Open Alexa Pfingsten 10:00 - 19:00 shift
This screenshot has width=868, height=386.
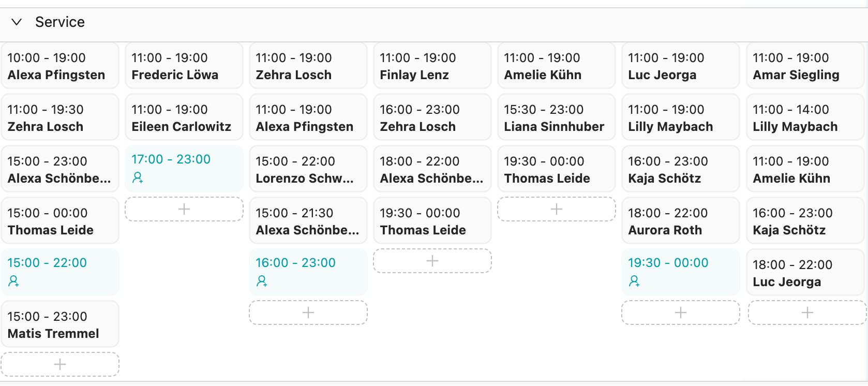[x=60, y=66]
